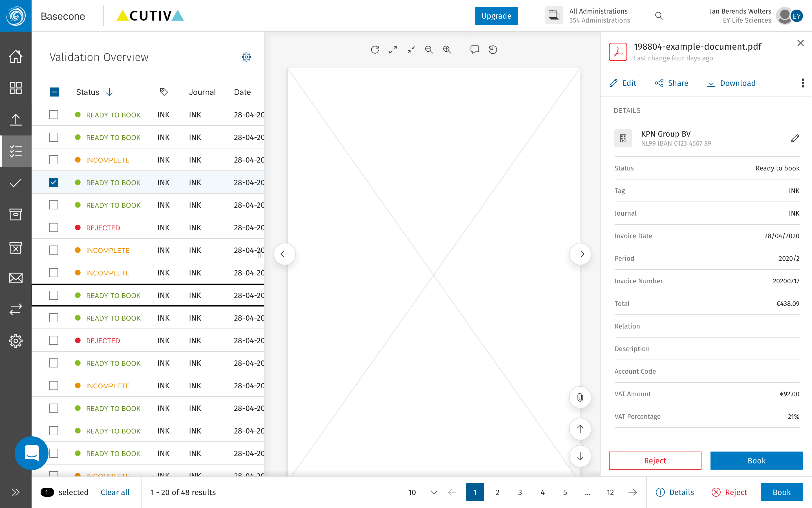The height and width of the screenshot is (508, 812).
Task: Open the checkmark approval icon in sidebar
Action: click(x=16, y=183)
